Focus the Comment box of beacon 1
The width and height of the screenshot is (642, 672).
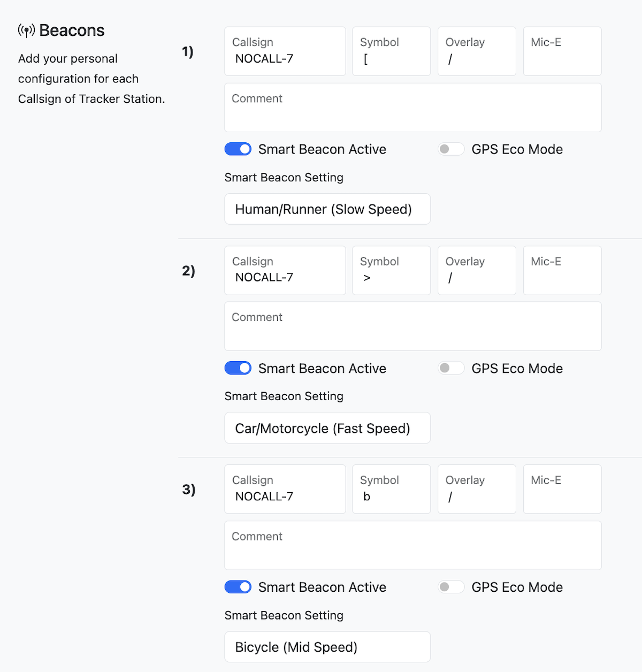pyautogui.click(x=412, y=108)
